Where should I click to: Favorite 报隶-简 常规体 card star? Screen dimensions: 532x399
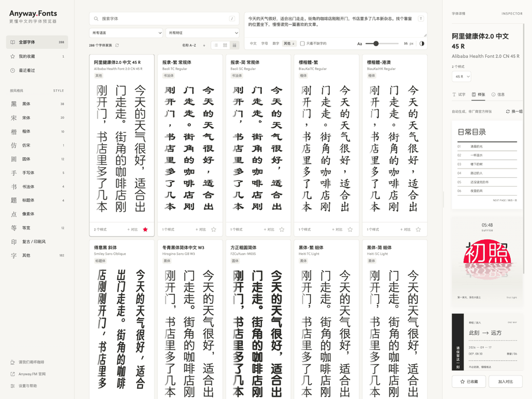point(281,229)
